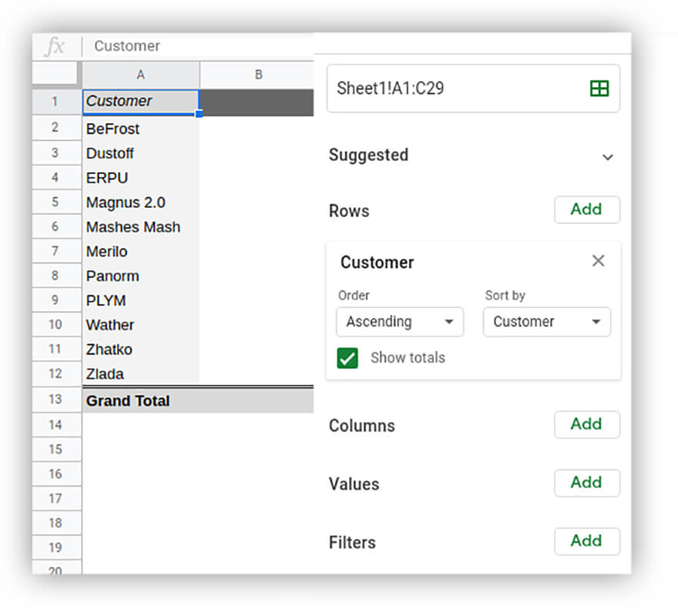Expand the Suggested section chevron
Image resolution: width=678 pixels, height=616 pixels.
coord(608,157)
